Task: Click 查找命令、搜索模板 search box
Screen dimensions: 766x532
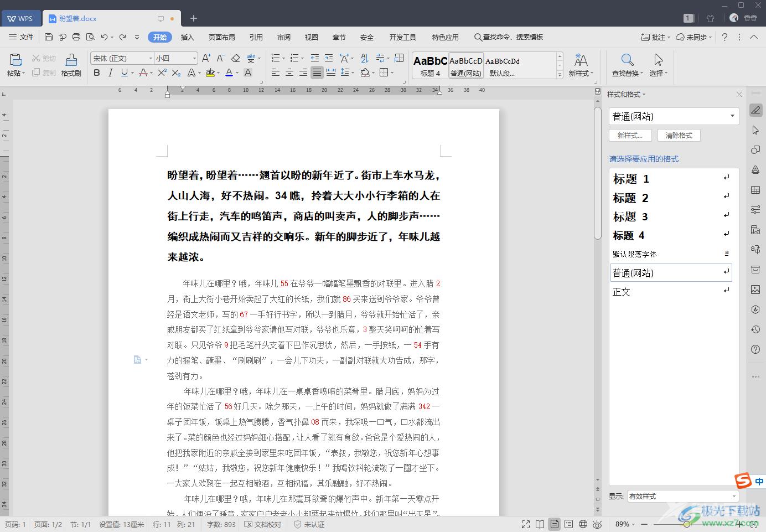Action: tap(509, 37)
